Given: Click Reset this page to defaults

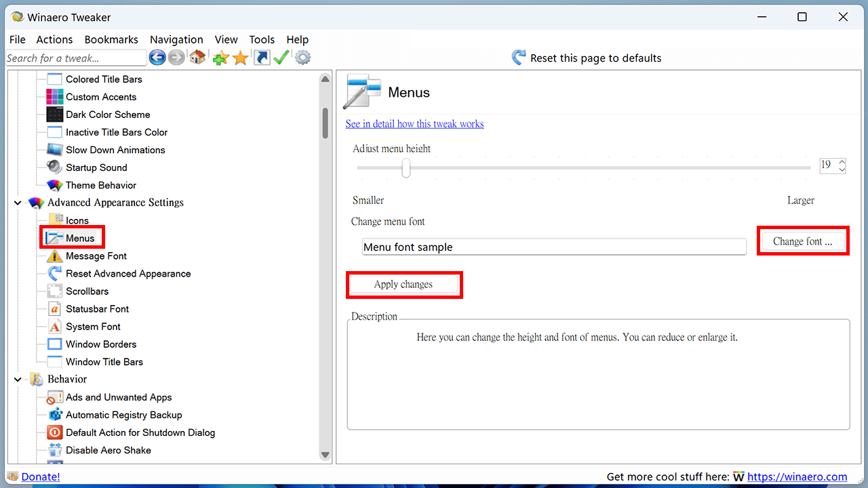Looking at the screenshot, I should [x=587, y=58].
